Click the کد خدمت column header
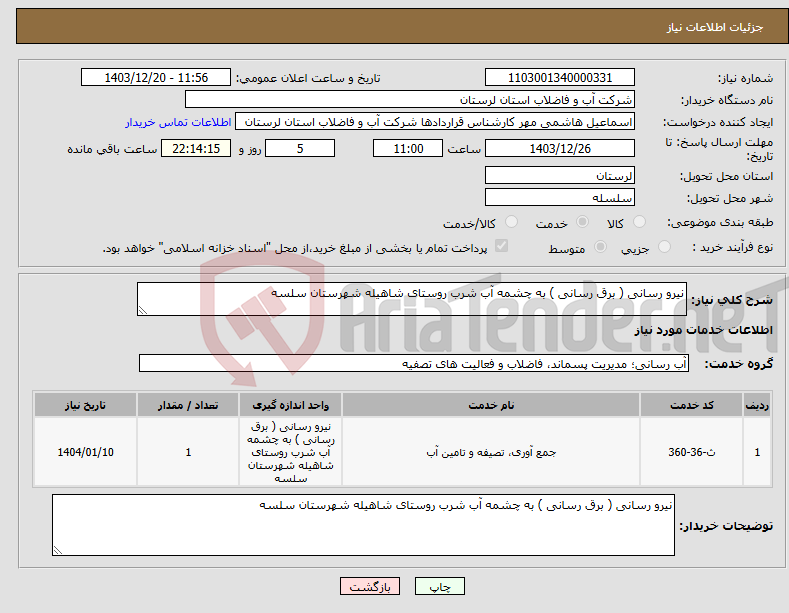789x613 pixels. (691, 405)
